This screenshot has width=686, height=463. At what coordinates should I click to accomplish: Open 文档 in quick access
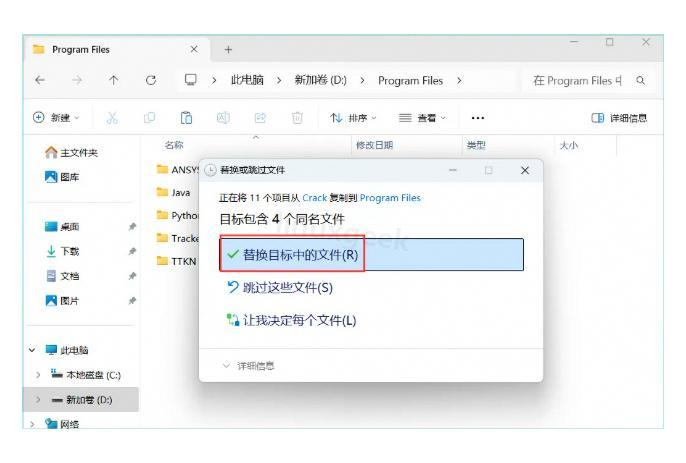62,276
